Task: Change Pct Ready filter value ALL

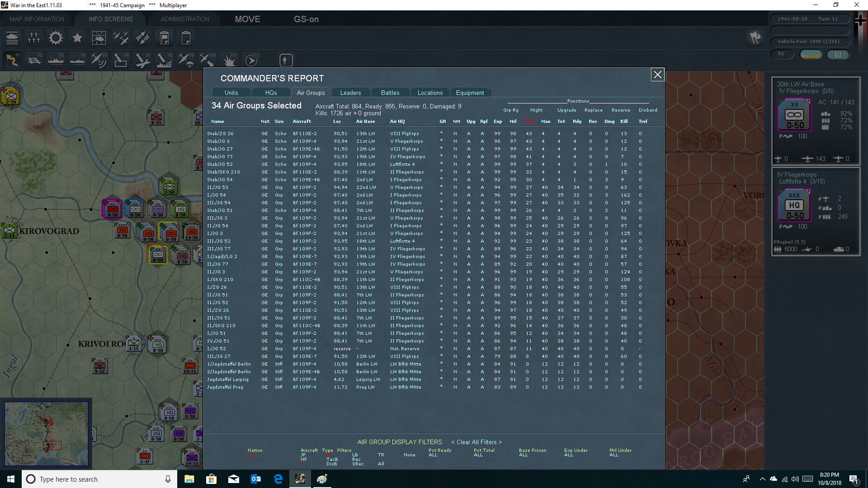Action: click(x=433, y=455)
